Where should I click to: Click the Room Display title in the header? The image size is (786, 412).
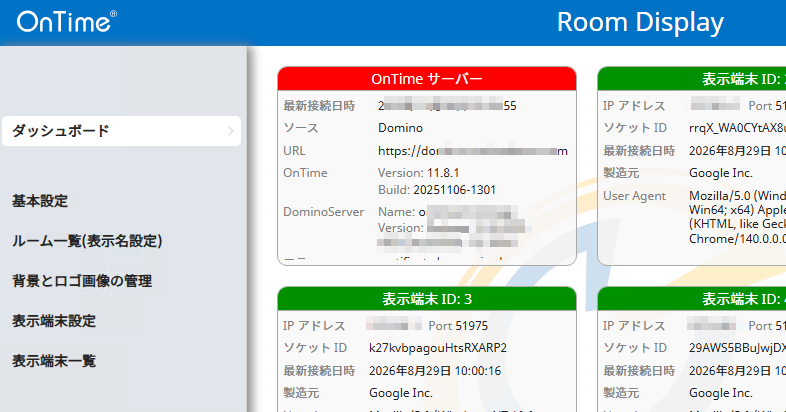pyautogui.click(x=640, y=23)
